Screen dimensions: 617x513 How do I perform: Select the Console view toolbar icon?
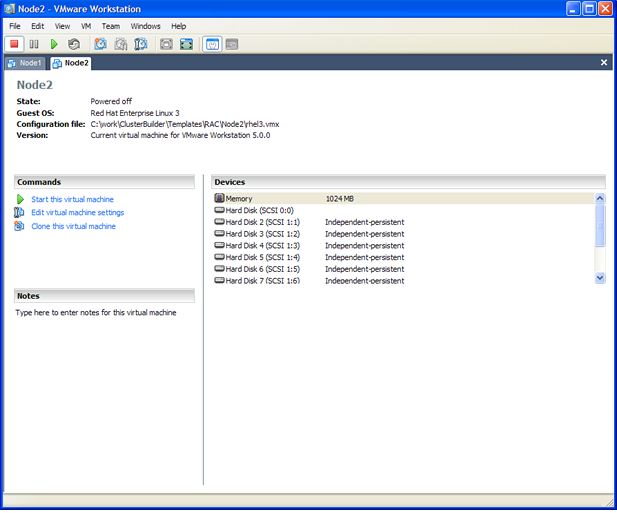point(232,44)
